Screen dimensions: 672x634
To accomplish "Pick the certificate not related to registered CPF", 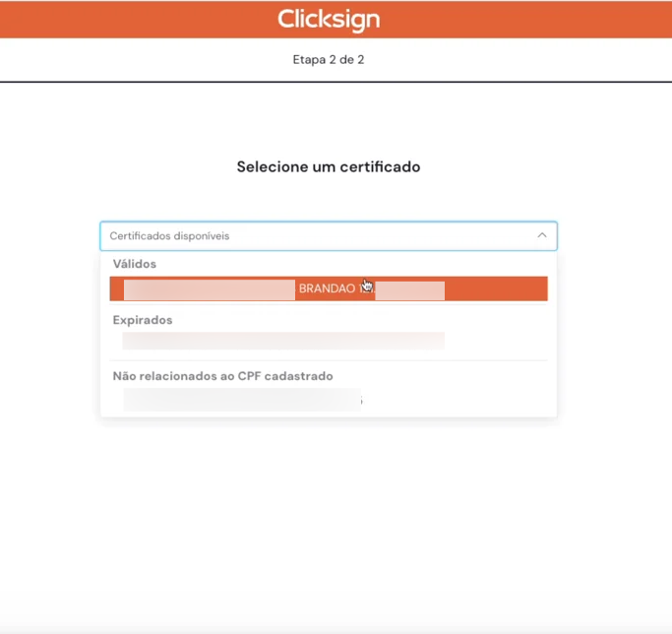I will coord(242,399).
